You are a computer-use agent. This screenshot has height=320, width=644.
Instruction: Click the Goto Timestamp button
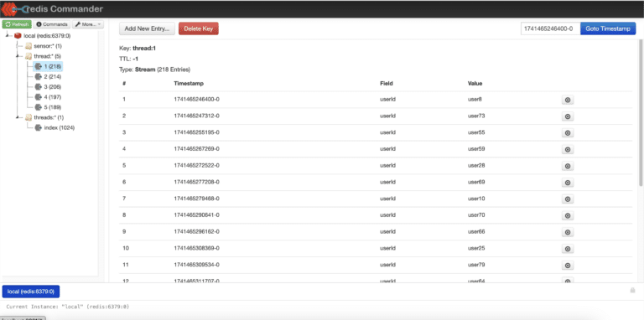click(608, 28)
